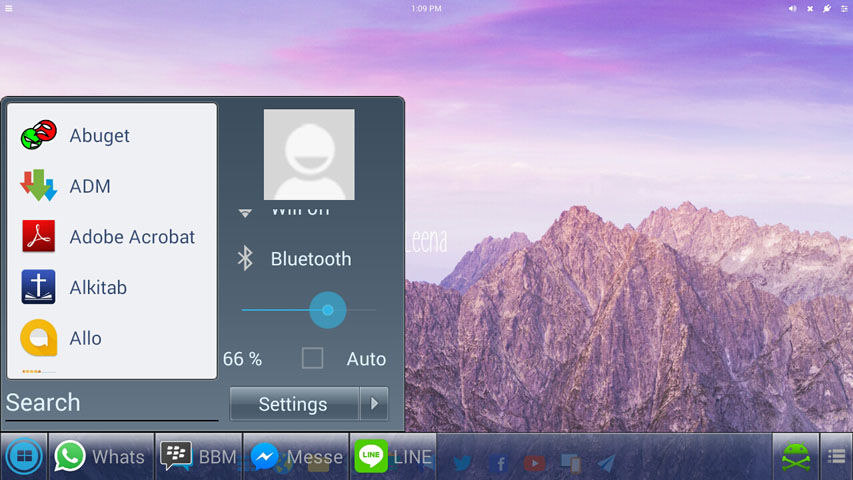Switch to BBM in the taskbar
The image size is (853, 480).
[x=199, y=456]
